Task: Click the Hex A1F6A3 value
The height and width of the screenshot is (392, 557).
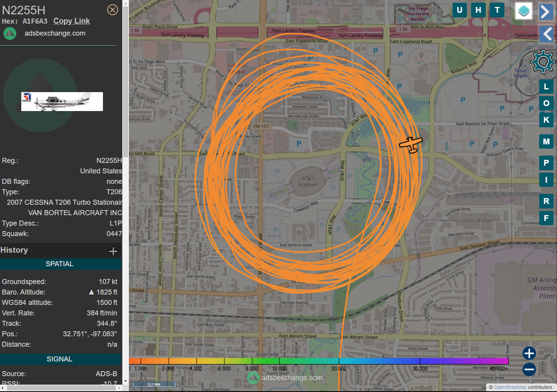Action: [x=35, y=21]
